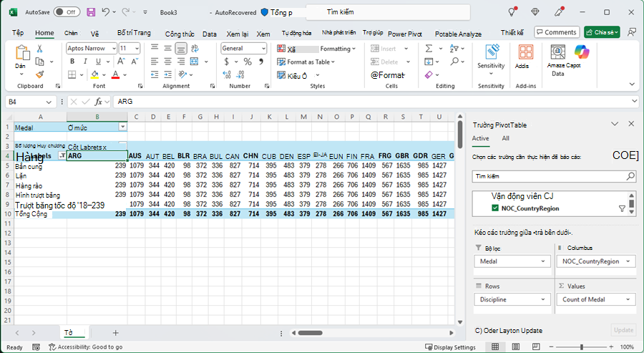Collapse the ribbon with the chevron
This screenshot has width=644, height=353.
pyautogui.click(x=632, y=84)
